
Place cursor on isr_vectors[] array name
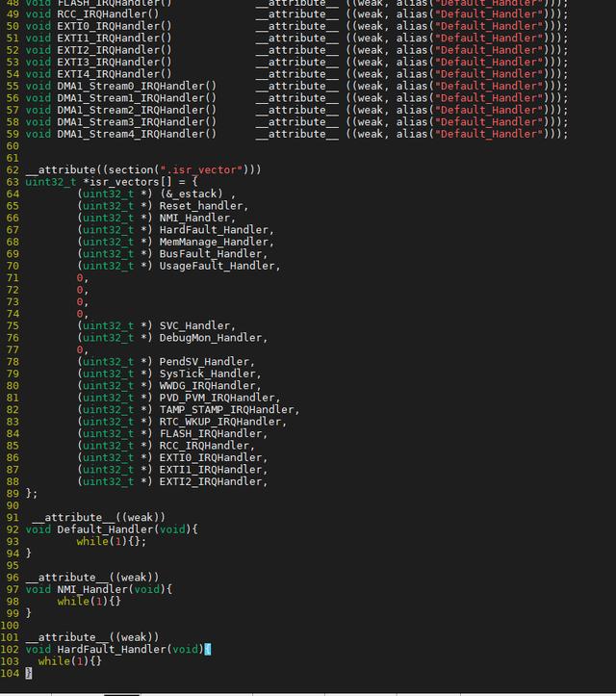pos(131,182)
